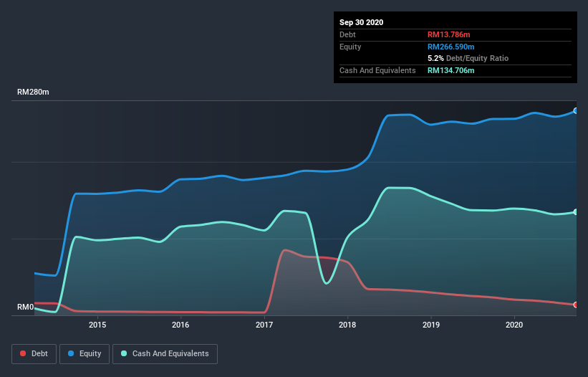Click the 2018 x-axis label
The height and width of the screenshot is (377, 588).
point(347,325)
